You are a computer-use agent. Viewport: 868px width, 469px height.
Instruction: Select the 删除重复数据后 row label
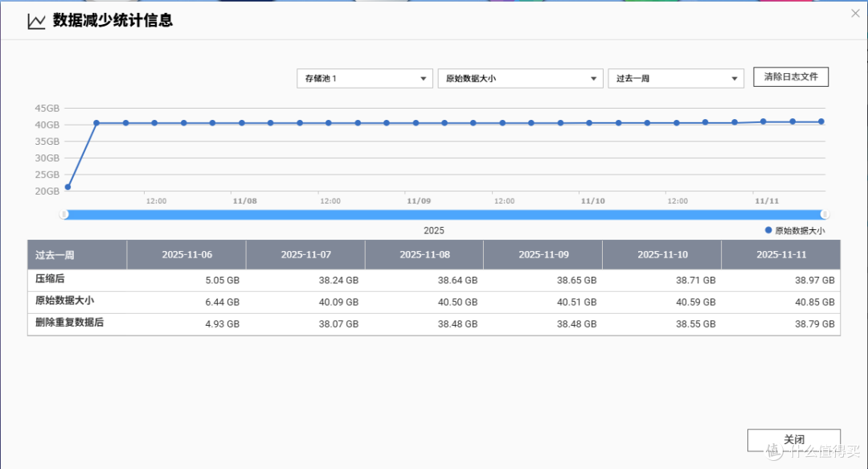pyautogui.click(x=69, y=322)
